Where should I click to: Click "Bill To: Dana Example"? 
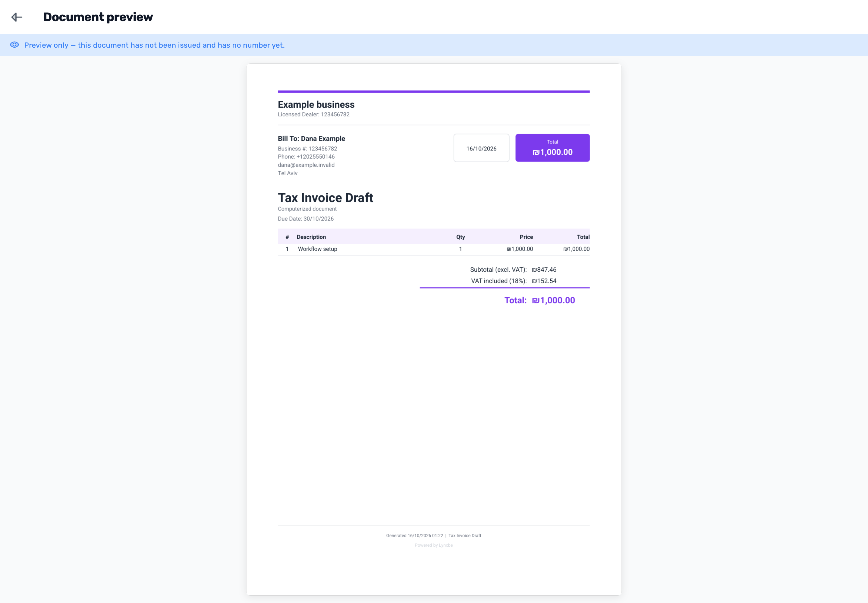click(311, 139)
